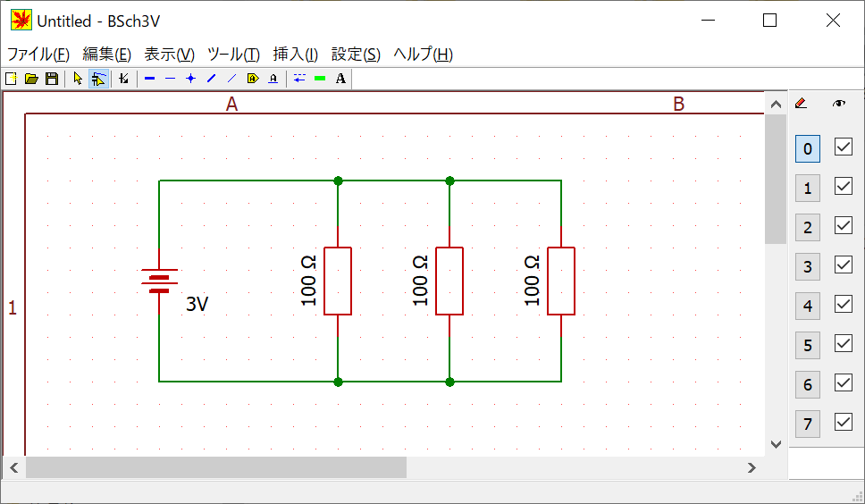Screen dimensions: 865x504
Task: Open the 表示(V) menu
Action: point(170,54)
